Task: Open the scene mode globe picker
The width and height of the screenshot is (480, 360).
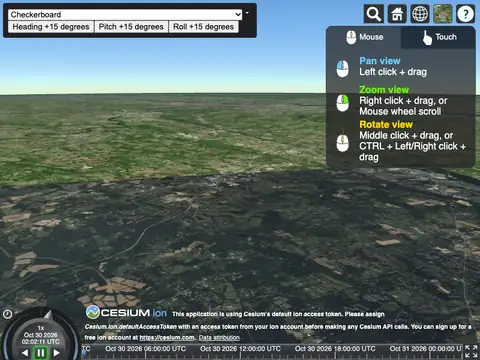Action: pyautogui.click(x=420, y=14)
